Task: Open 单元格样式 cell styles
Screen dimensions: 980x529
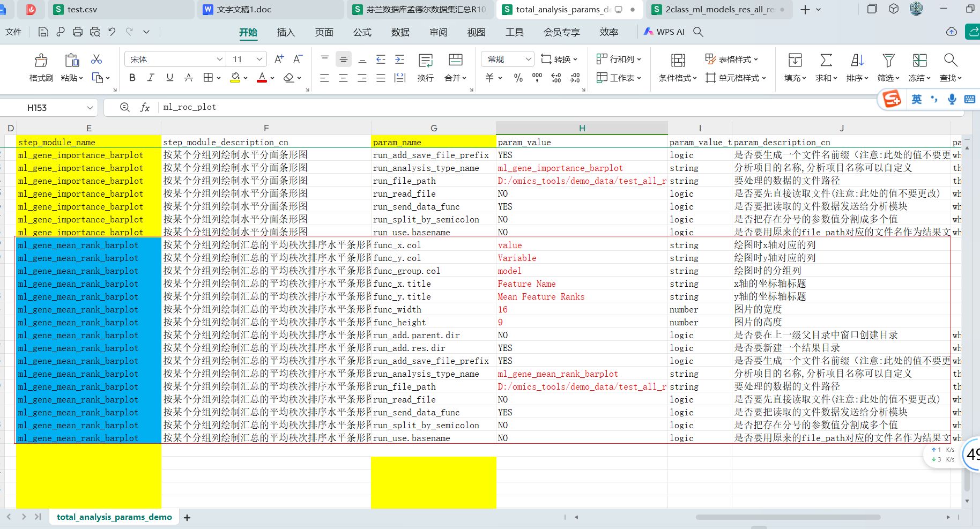Action: click(x=736, y=78)
